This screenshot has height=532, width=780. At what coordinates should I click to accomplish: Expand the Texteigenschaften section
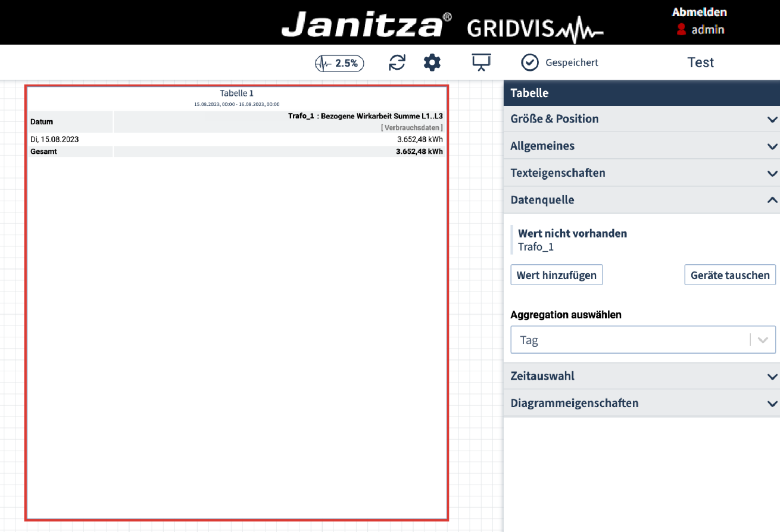(x=641, y=173)
